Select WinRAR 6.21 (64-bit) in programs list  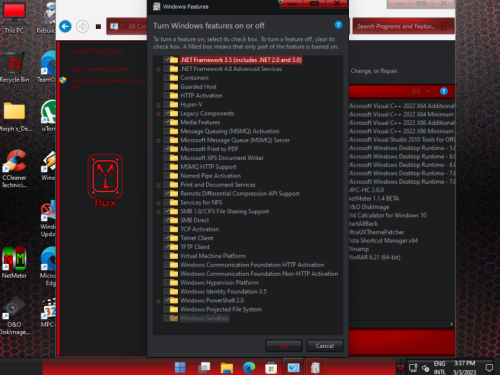[x=375, y=257]
